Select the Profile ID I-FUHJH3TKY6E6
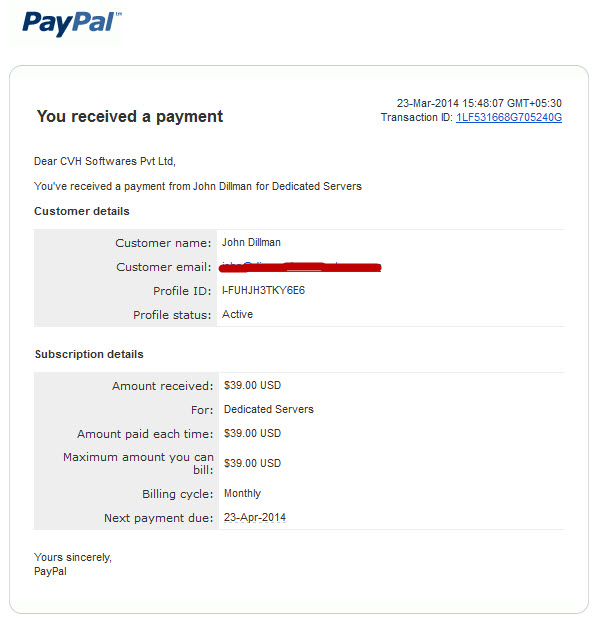This screenshot has height=620, width=607. pos(263,291)
